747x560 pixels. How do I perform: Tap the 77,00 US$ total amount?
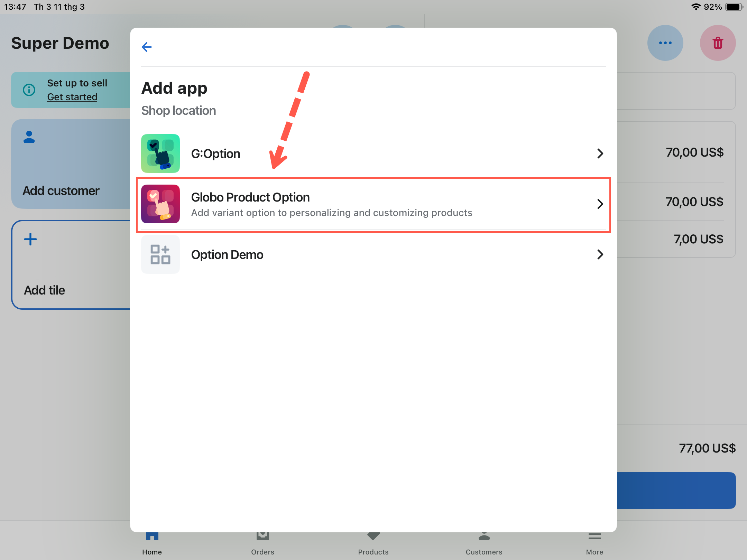click(x=707, y=448)
